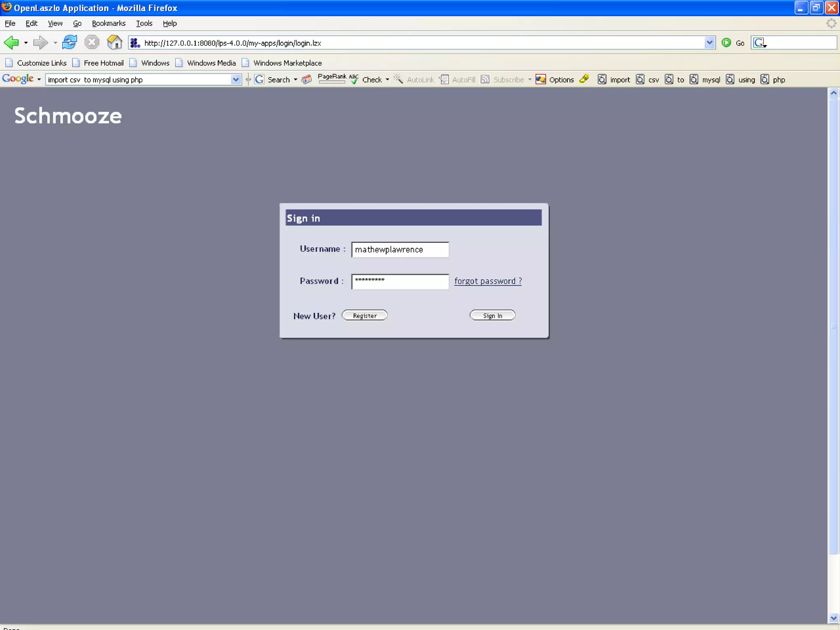
Task: Click the green Back arrow button
Action: [11, 43]
